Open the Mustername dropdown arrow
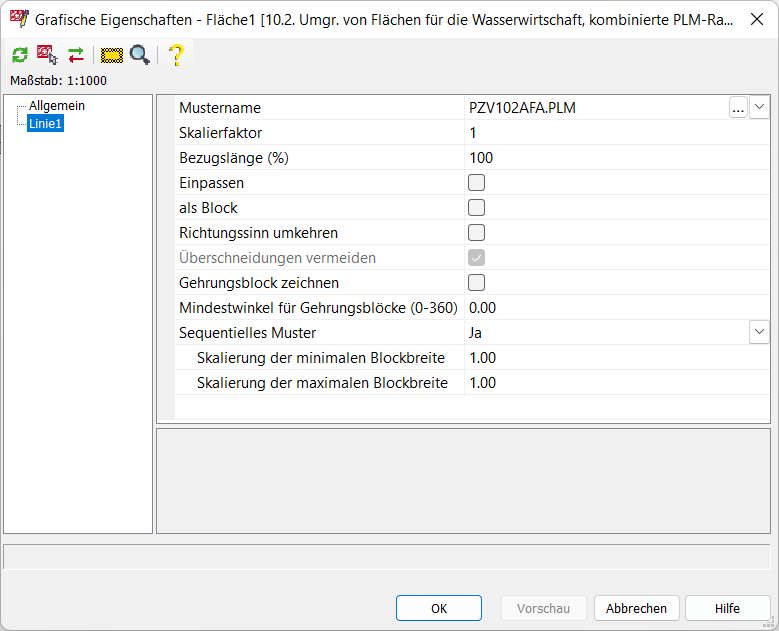Image resolution: width=779 pixels, height=631 pixels. pos(759,107)
